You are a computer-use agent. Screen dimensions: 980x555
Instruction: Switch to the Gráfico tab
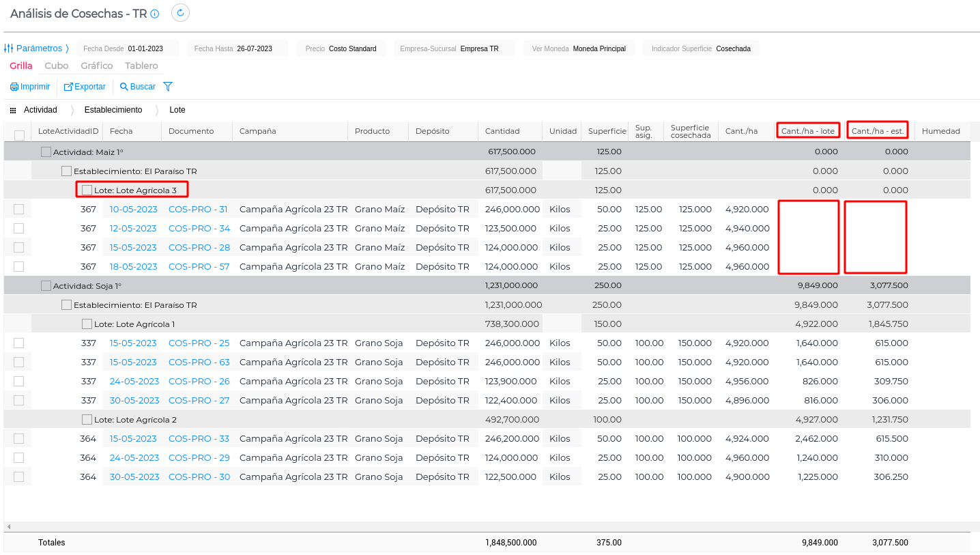point(97,66)
